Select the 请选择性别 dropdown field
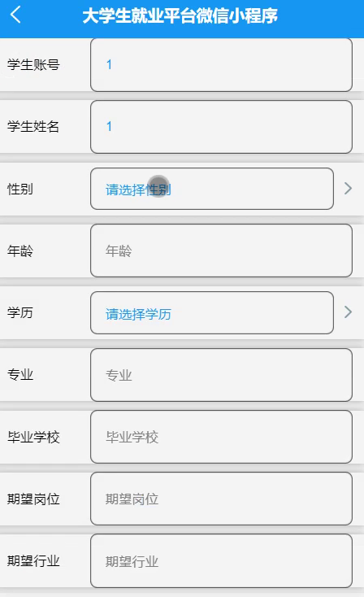This screenshot has height=597, width=364. pyautogui.click(x=212, y=189)
